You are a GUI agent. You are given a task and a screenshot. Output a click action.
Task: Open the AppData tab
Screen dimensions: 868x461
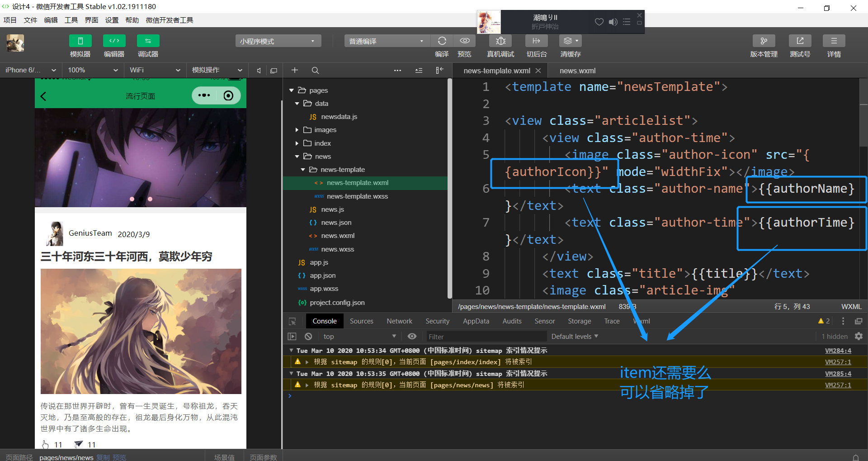click(476, 321)
